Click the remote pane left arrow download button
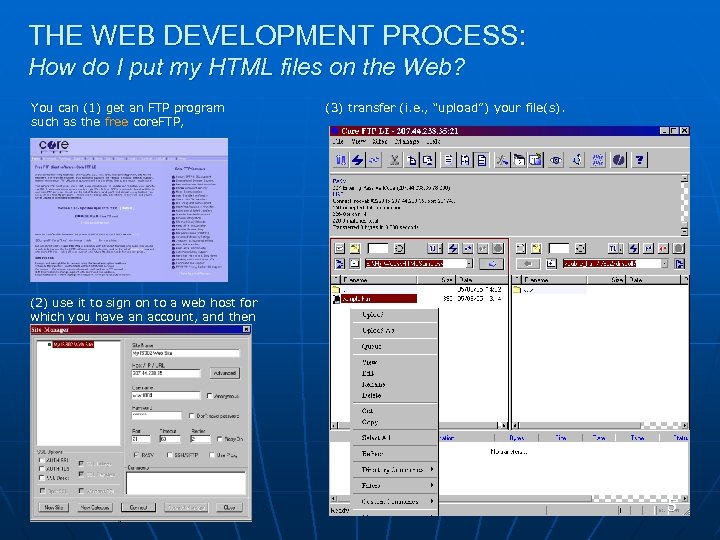The height and width of the screenshot is (540, 720). tap(528, 264)
